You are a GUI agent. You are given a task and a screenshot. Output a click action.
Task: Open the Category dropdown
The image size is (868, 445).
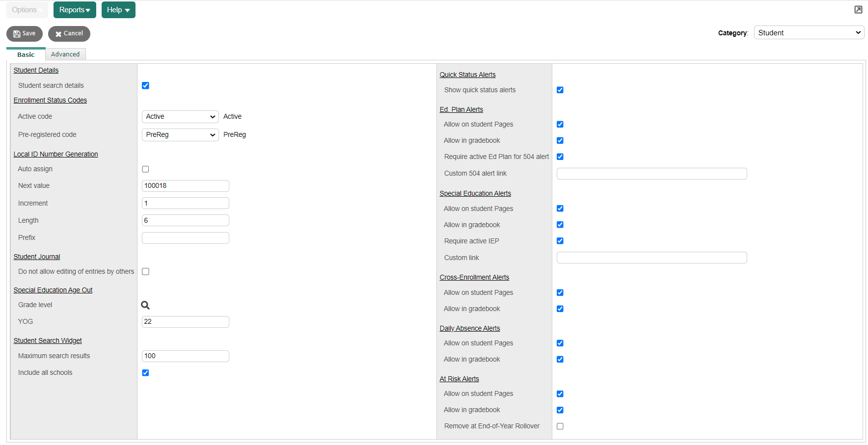(809, 33)
